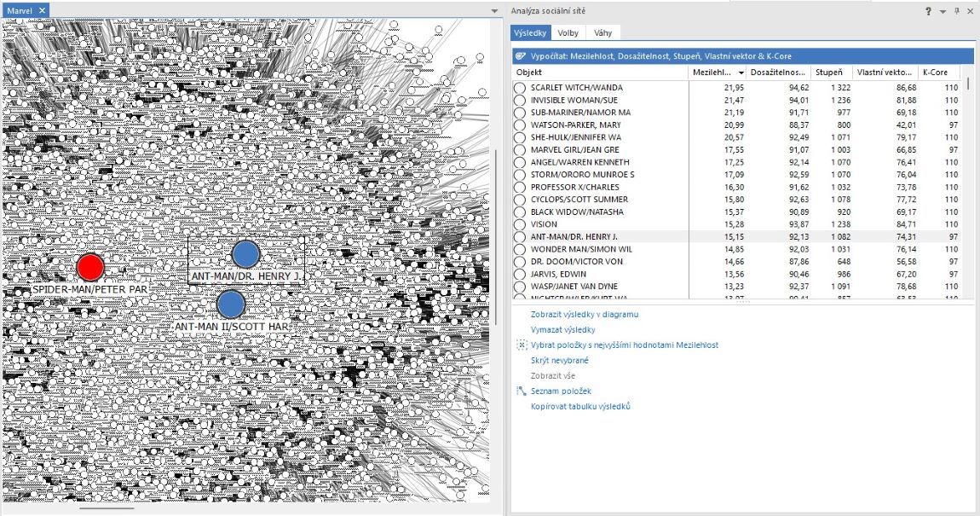Screen dimensions: 980x516
Task: Click the help question mark icon
Action: pos(928,10)
